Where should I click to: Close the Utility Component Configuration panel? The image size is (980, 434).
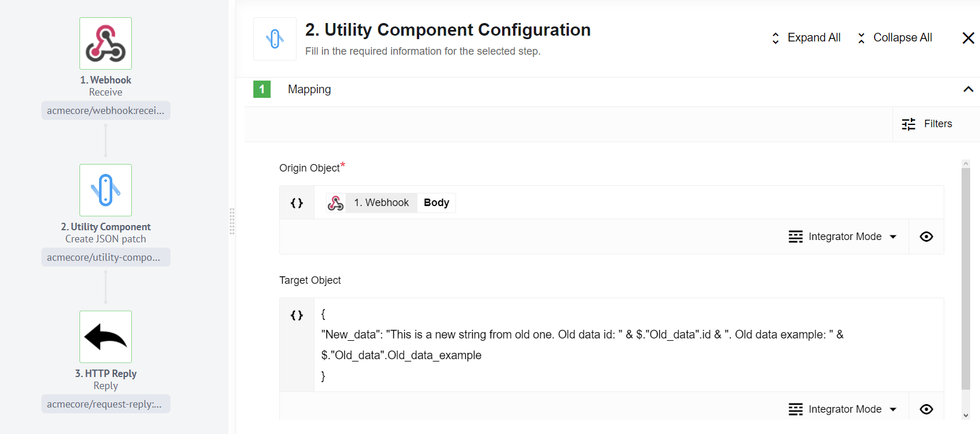click(968, 38)
